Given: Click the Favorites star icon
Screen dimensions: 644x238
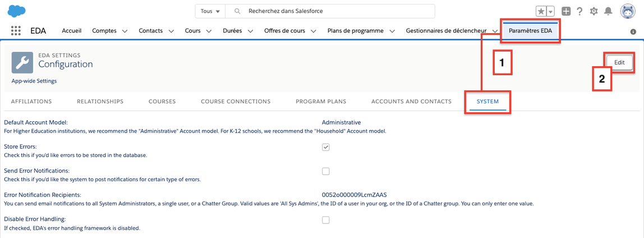Looking at the screenshot, I should click(x=541, y=11).
